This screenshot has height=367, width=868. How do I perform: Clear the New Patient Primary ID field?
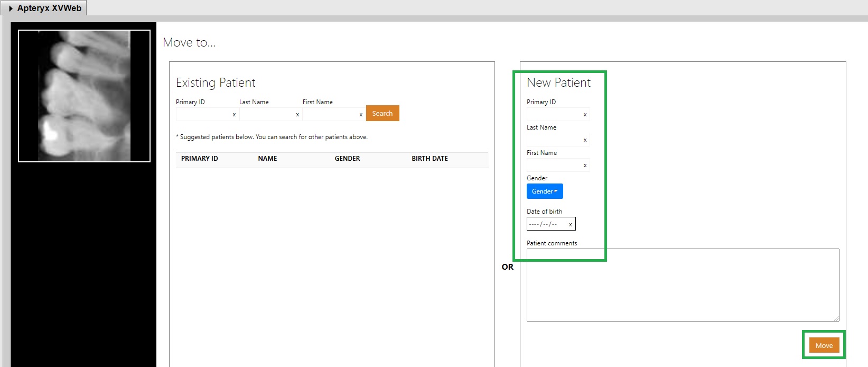pos(585,115)
